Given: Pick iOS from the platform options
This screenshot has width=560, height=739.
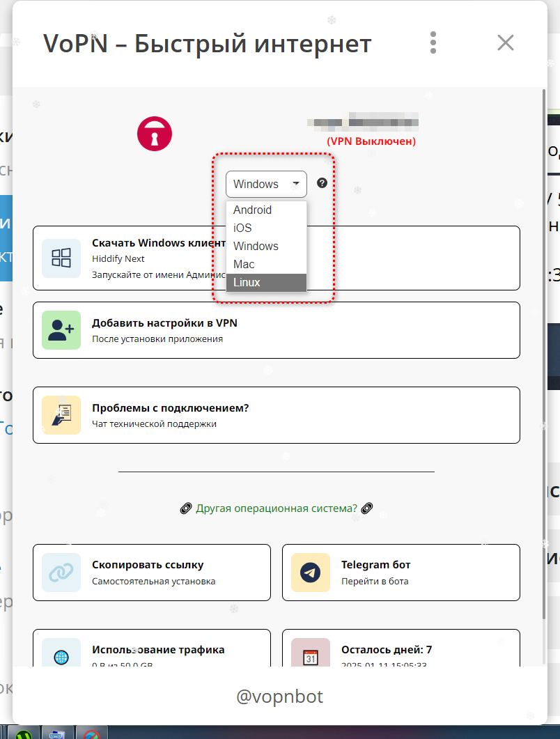Looking at the screenshot, I should pyautogui.click(x=243, y=228).
